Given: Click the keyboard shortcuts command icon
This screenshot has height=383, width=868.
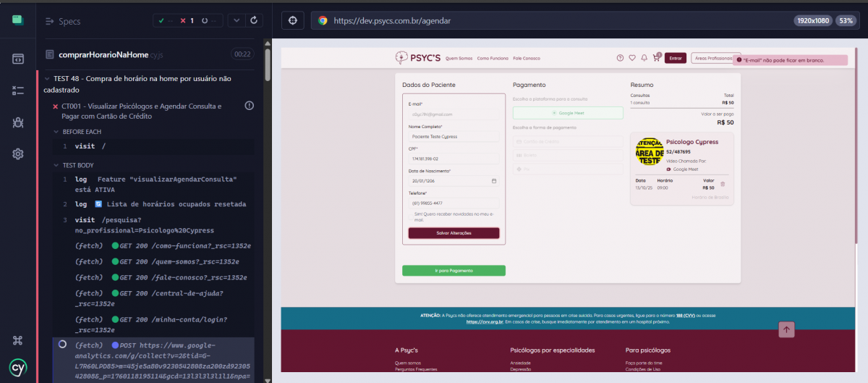Looking at the screenshot, I should [x=18, y=340].
